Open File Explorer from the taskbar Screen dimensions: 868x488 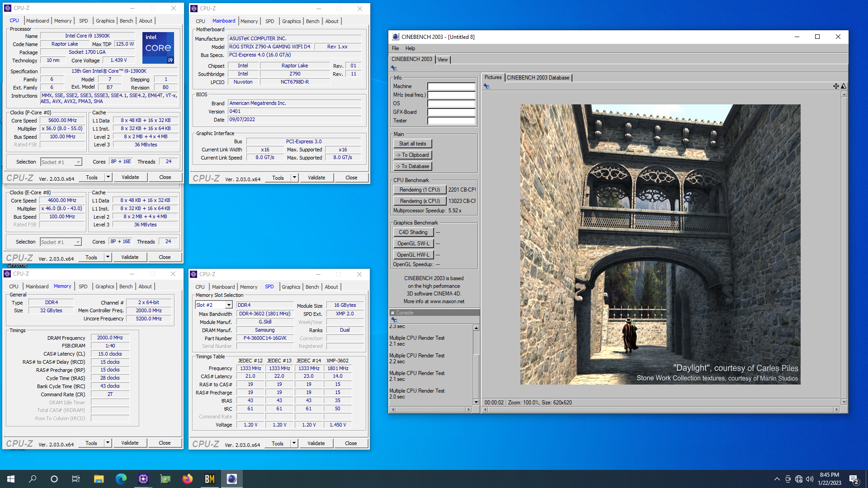99,479
